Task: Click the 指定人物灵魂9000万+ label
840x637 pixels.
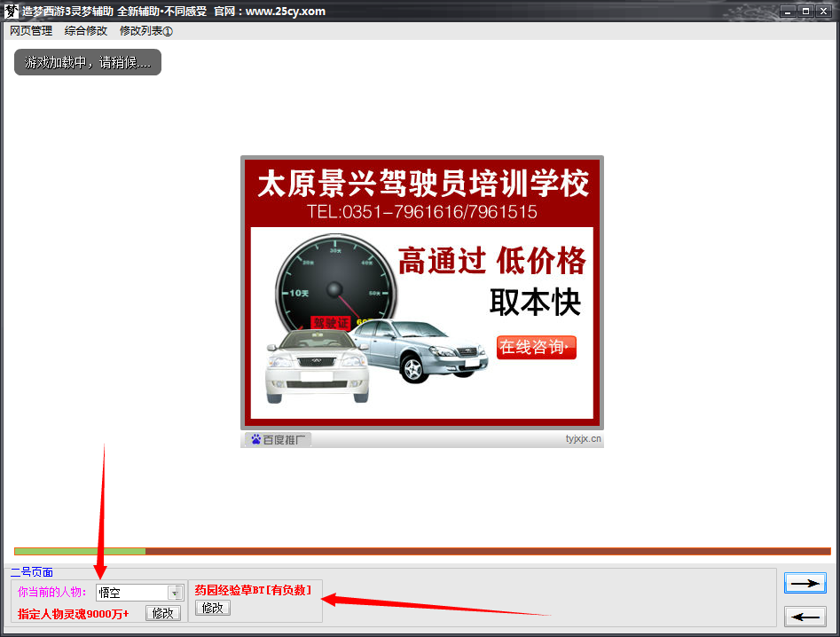Action: point(74,614)
